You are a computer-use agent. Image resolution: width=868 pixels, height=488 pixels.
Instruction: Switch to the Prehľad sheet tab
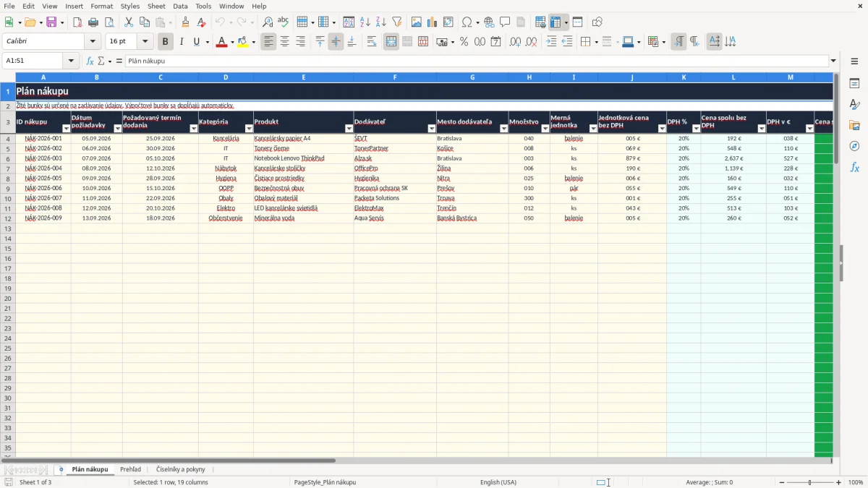click(130, 470)
